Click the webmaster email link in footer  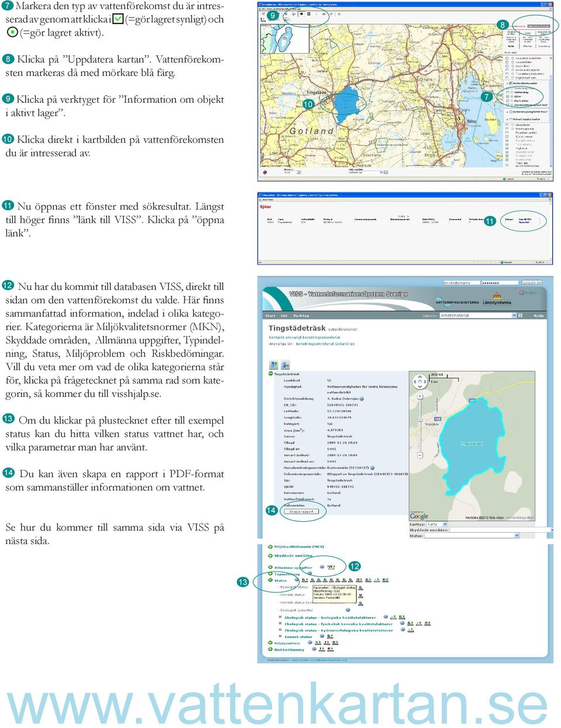coord(319,660)
